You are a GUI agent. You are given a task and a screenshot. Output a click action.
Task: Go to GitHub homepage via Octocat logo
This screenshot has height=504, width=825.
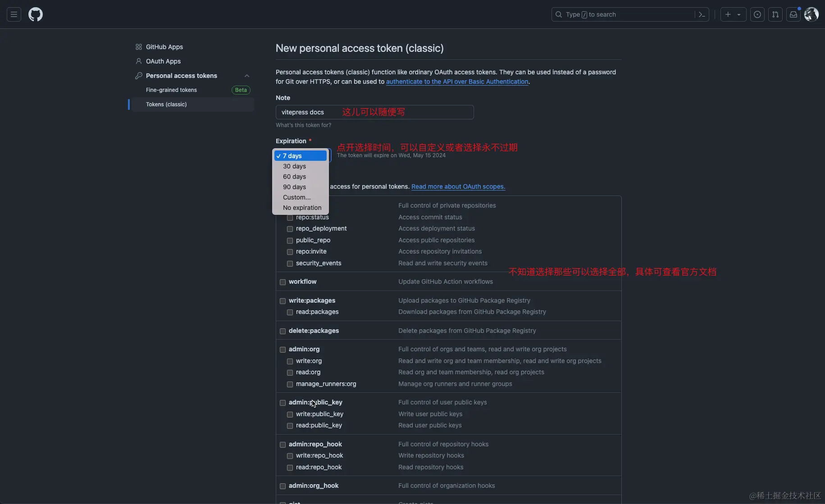coord(36,14)
